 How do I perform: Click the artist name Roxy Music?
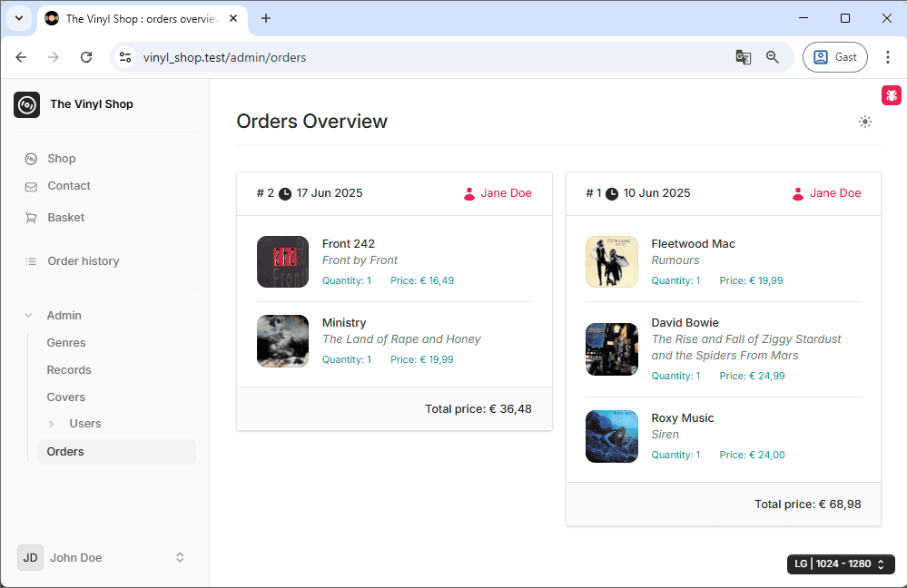click(x=683, y=418)
